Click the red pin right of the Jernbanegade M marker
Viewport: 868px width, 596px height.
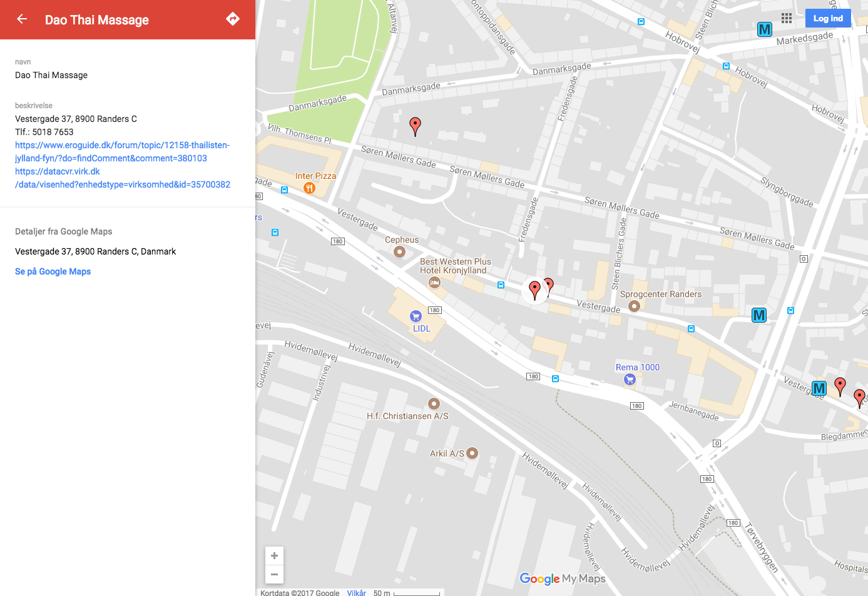[840, 386]
